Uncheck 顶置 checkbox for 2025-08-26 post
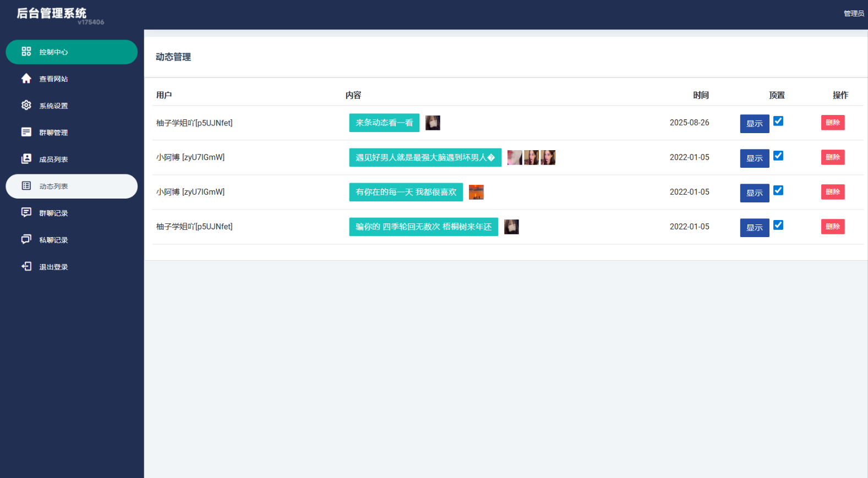 click(778, 121)
